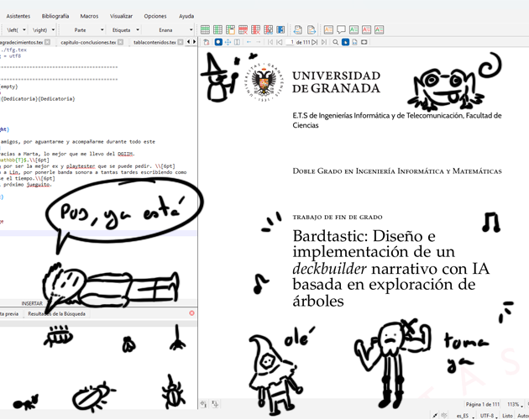Click the document icon with left blue arrow

297,29
